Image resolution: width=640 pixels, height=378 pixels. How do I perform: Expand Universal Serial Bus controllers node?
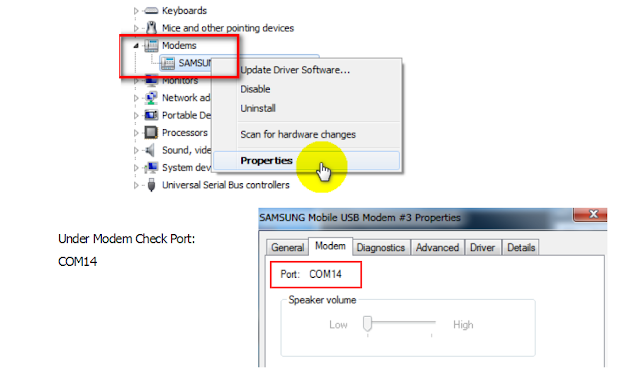tap(136, 185)
